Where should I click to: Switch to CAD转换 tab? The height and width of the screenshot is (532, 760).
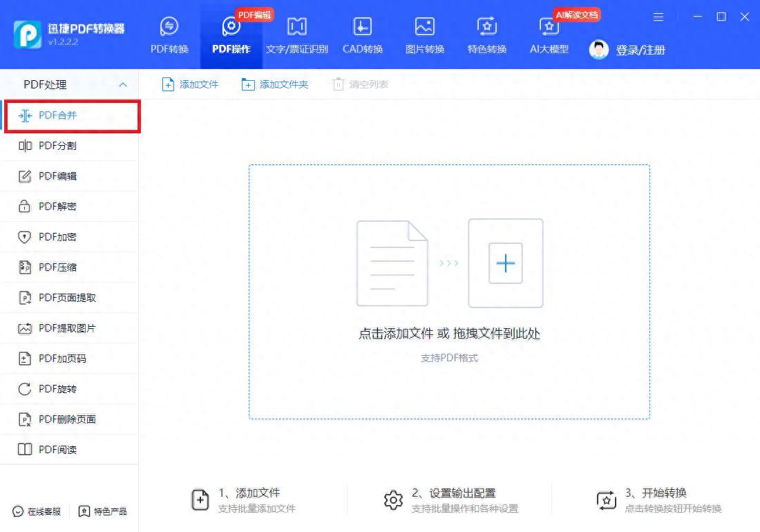click(x=363, y=37)
